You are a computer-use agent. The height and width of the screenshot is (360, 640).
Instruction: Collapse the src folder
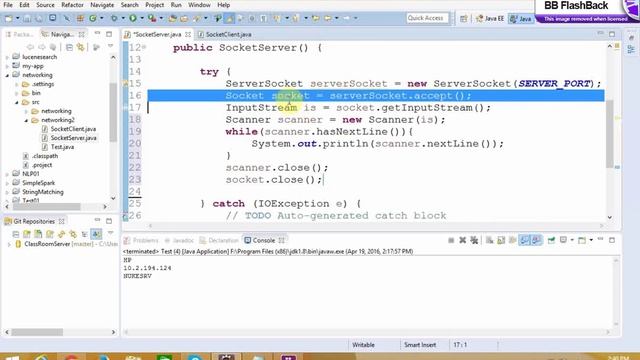coord(17,102)
